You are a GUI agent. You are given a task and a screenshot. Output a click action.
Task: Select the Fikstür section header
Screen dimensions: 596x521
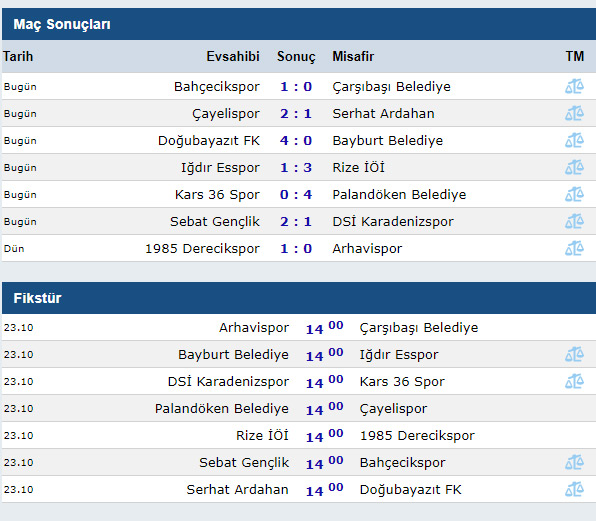coord(299,298)
